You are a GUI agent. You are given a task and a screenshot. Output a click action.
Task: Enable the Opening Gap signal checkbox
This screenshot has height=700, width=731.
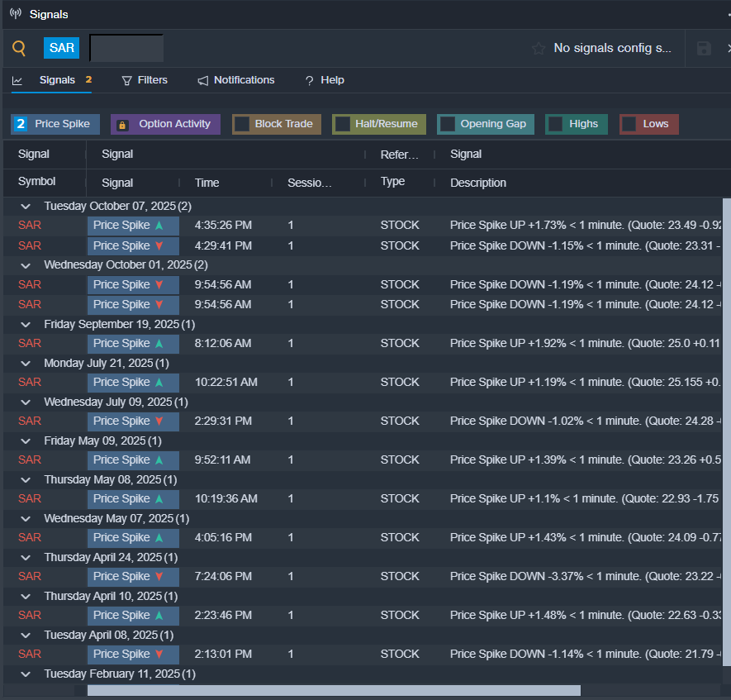point(447,124)
